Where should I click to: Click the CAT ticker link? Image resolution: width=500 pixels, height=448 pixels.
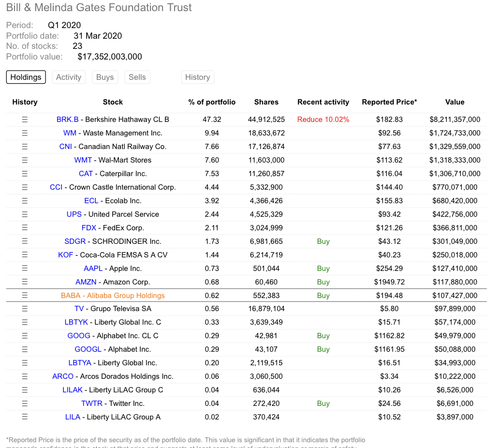[x=86, y=174]
